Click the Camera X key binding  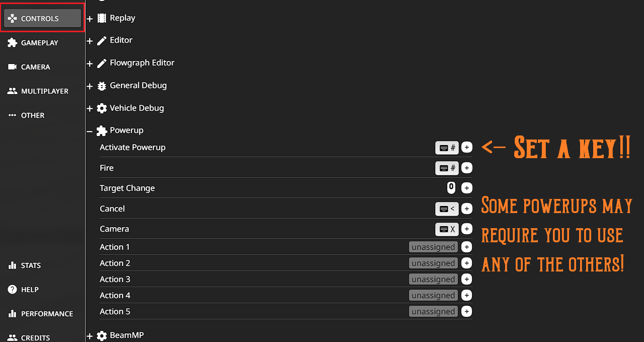click(447, 229)
